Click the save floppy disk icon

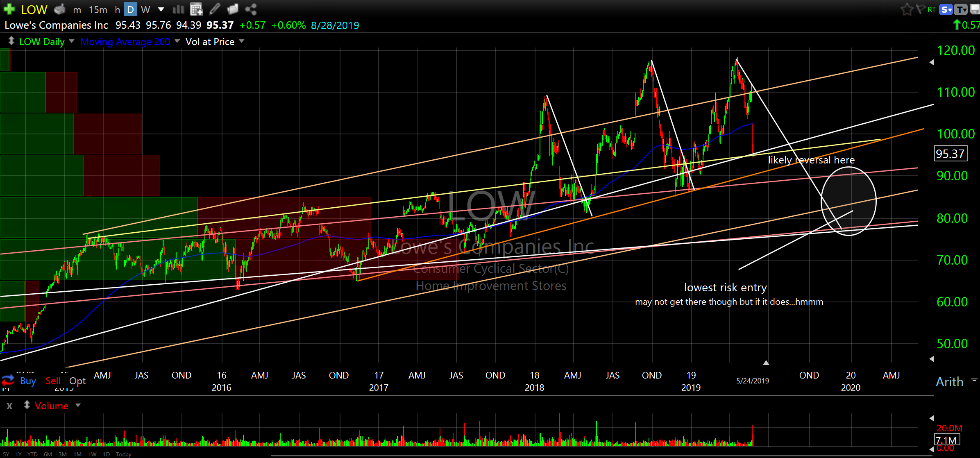975,9
